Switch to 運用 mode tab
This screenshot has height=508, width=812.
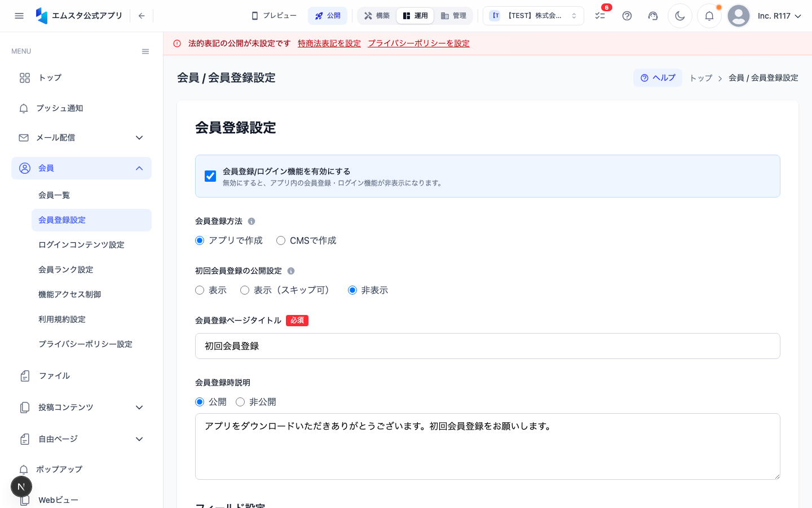pos(415,16)
